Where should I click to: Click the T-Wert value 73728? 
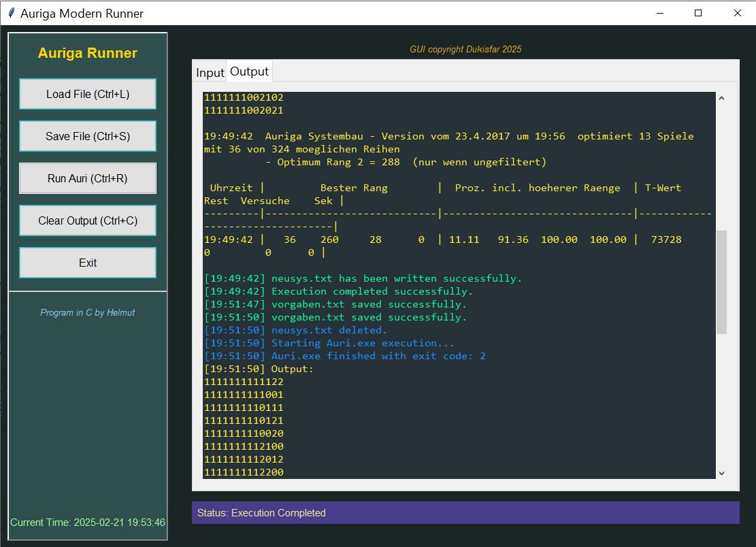click(666, 239)
